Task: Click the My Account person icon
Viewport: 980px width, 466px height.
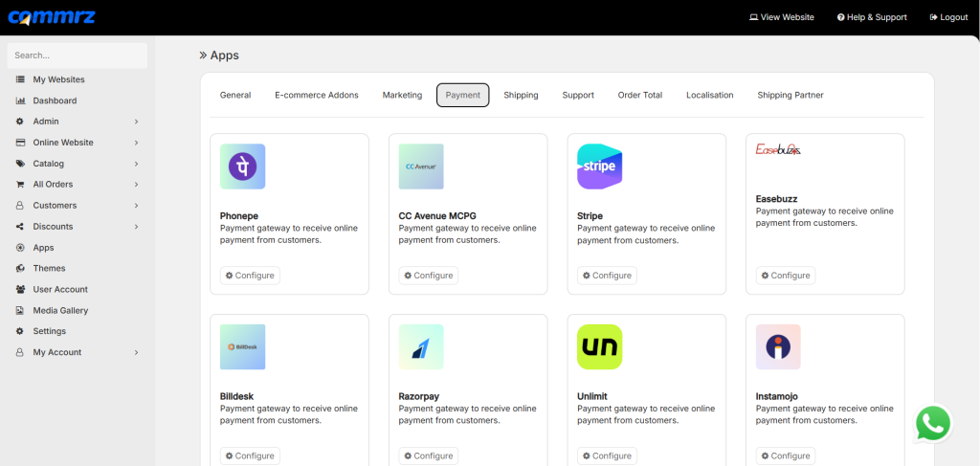Action: pyautogui.click(x=20, y=352)
